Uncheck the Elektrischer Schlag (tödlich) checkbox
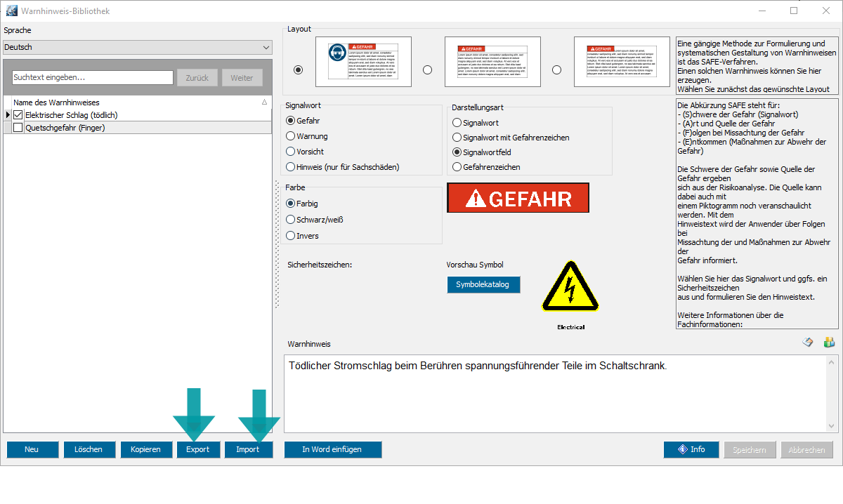The image size is (843, 504). [18, 115]
